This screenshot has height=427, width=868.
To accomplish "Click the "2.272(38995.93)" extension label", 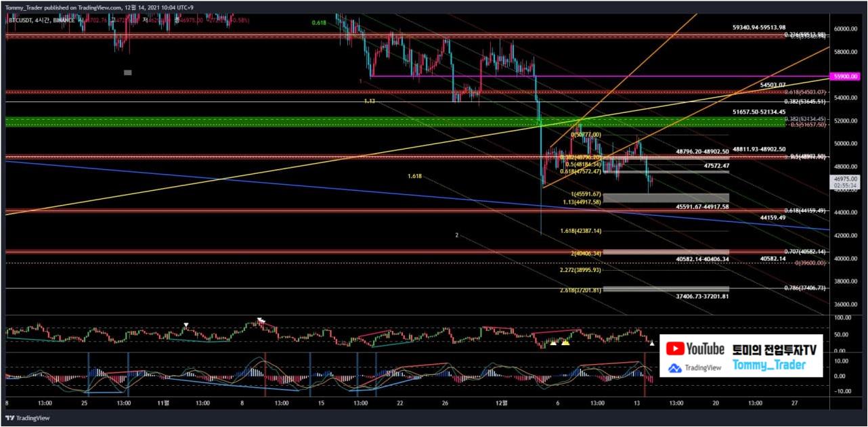I will tap(581, 270).
